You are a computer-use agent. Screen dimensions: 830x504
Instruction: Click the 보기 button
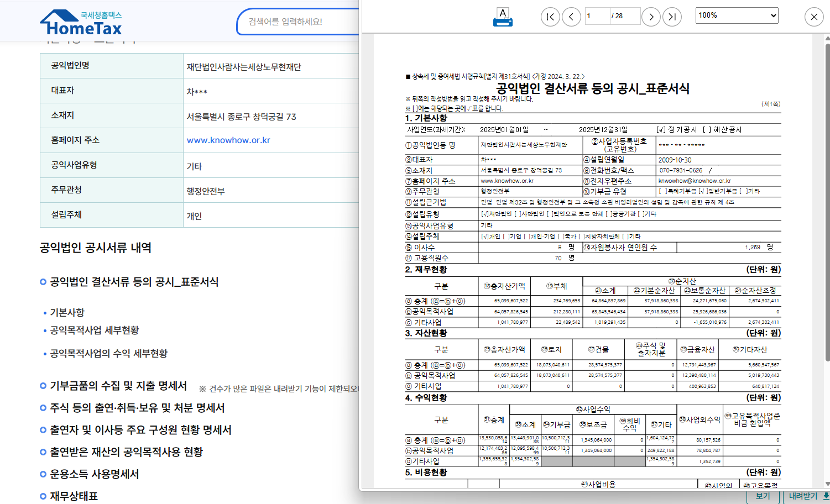[763, 496]
